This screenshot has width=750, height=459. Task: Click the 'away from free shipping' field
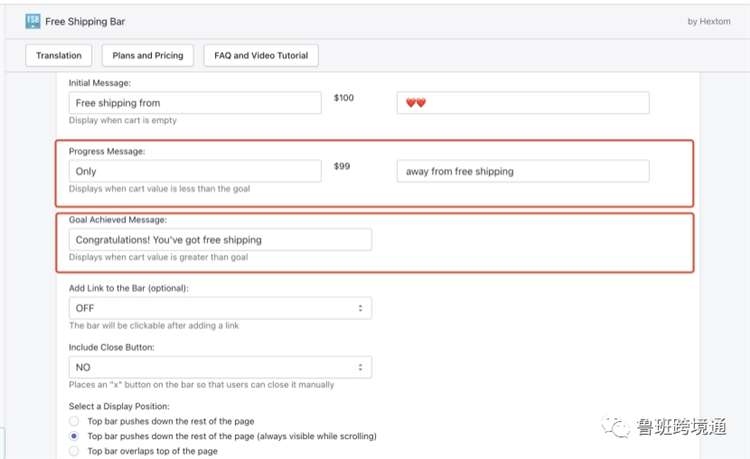(x=523, y=171)
